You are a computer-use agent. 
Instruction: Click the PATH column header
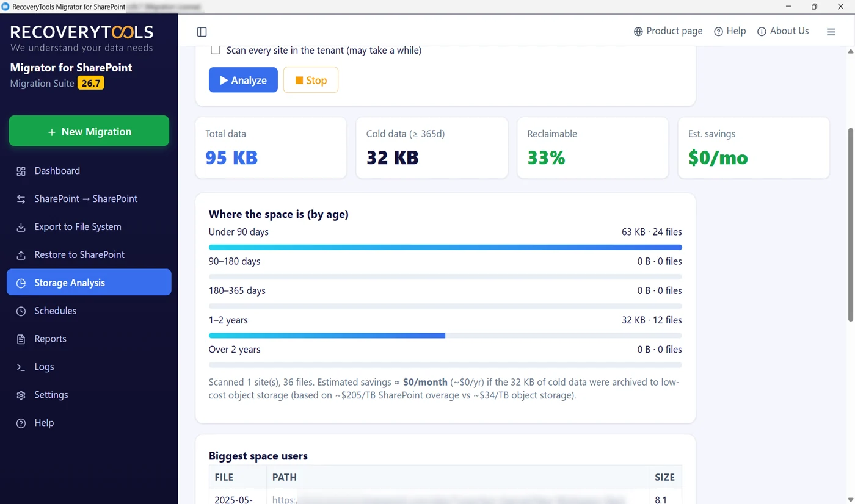tap(457, 477)
